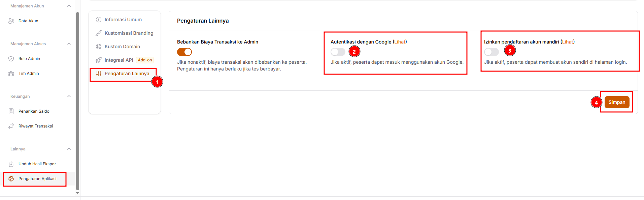Click the Add-on badge beside Integrasi API
Screen dimensions: 644x200
(x=145, y=60)
